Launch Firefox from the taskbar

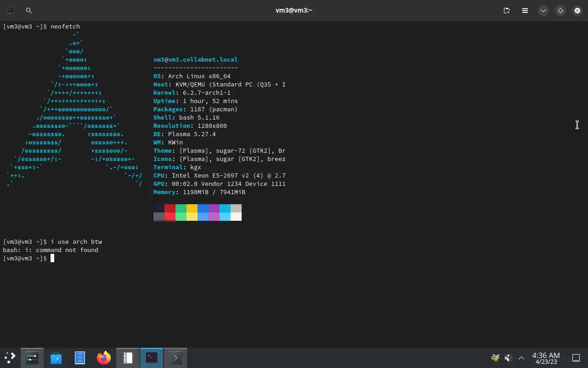[x=104, y=357]
